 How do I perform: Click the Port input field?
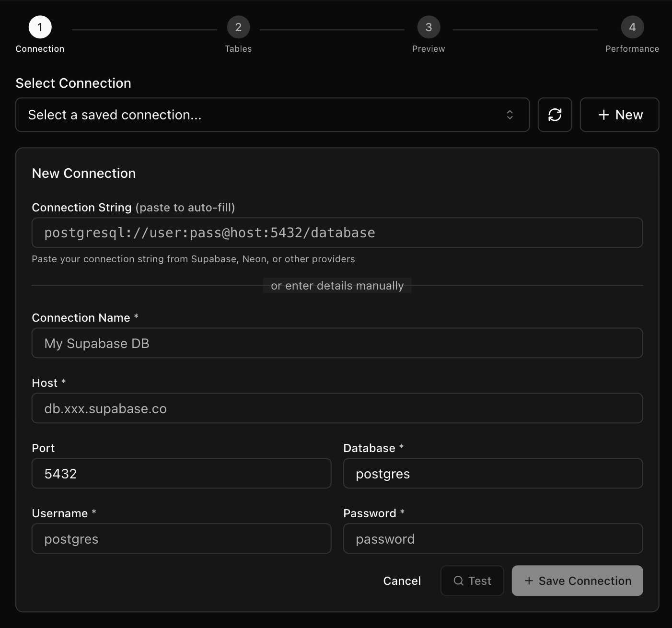coord(181,474)
